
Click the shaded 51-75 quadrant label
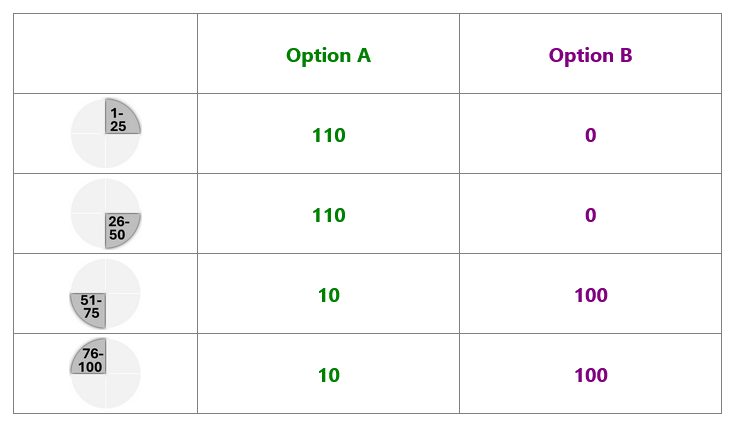coord(91,307)
